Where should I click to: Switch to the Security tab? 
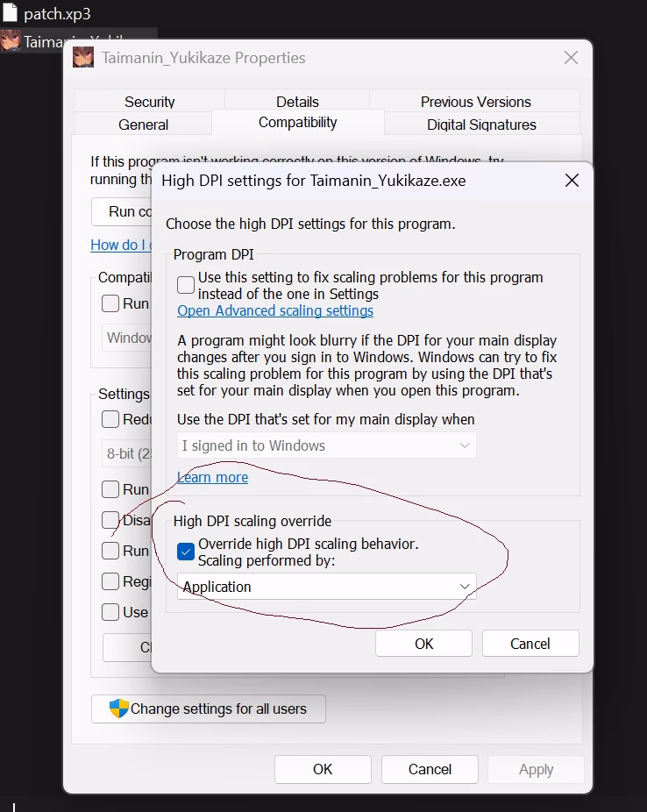point(149,102)
